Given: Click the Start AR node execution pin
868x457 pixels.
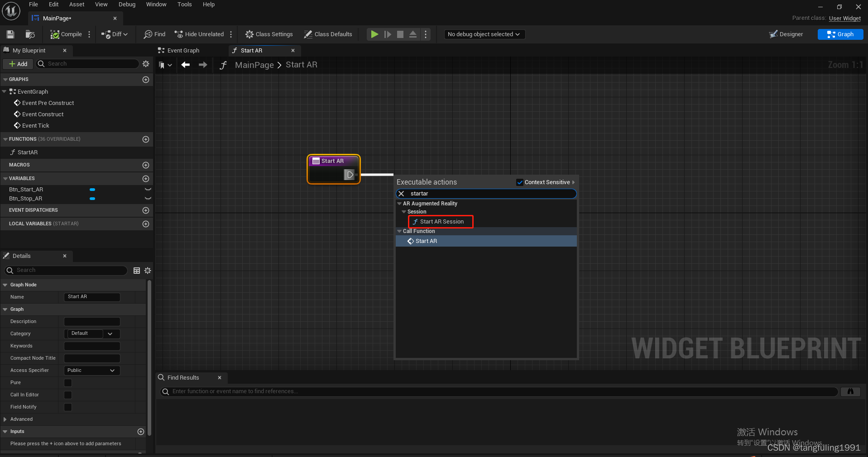Looking at the screenshot, I should 350,175.
